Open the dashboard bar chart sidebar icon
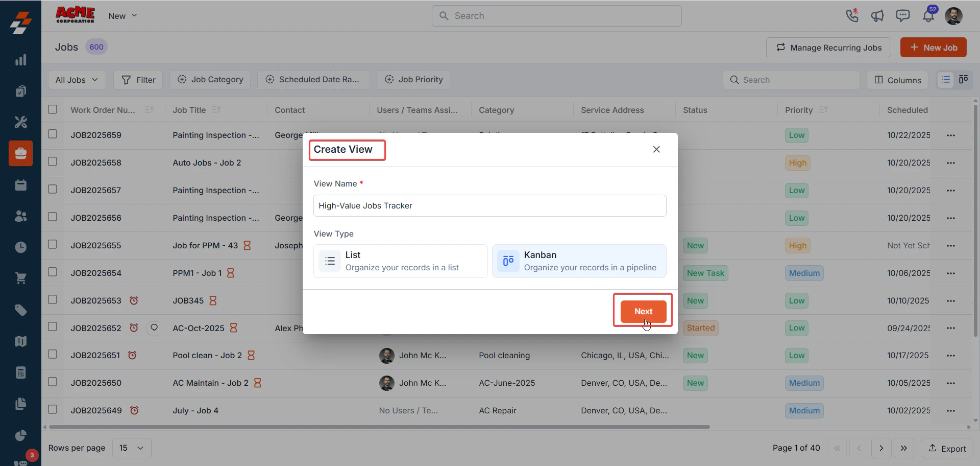Viewport: 980px width, 466px height. pyautogui.click(x=20, y=60)
